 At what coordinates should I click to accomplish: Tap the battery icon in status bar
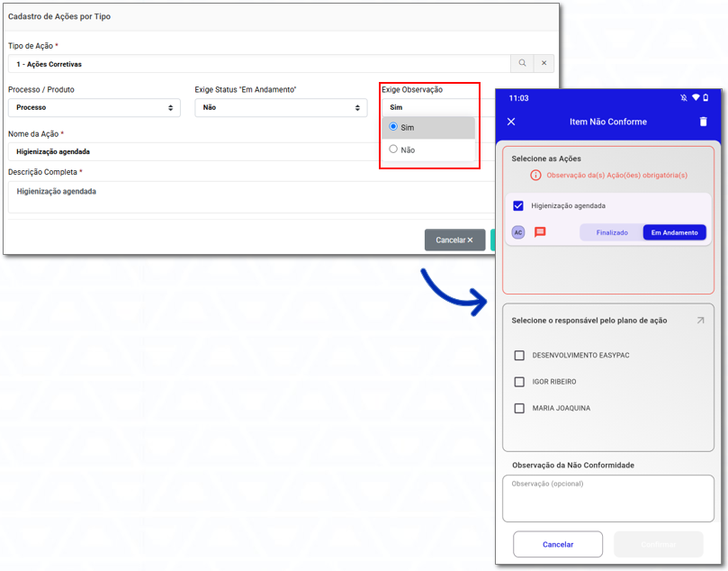point(706,97)
